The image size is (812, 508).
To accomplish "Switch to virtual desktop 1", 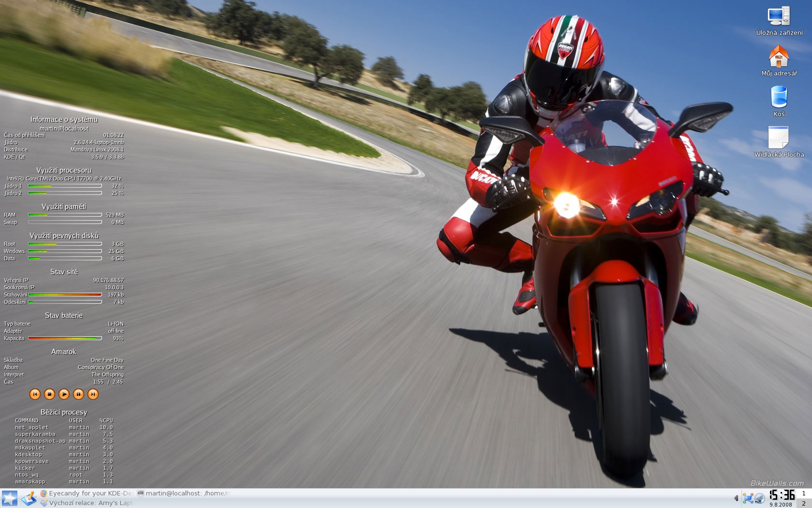I will pyautogui.click(x=804, y=493).
